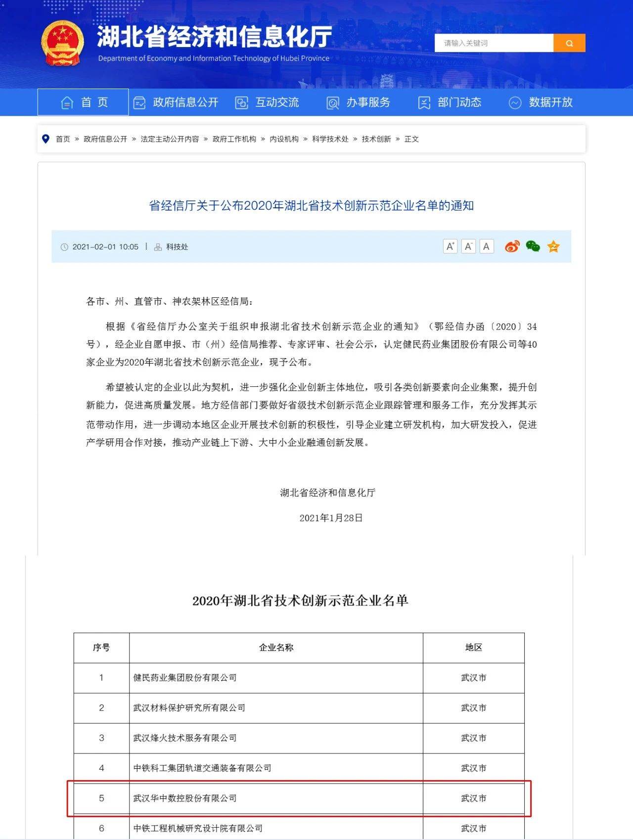Image resolution: width=633 pixels, height=840 pixels.
Task: Select 健民药业集团股份有限公司 cell
Action: coord(276,678)
